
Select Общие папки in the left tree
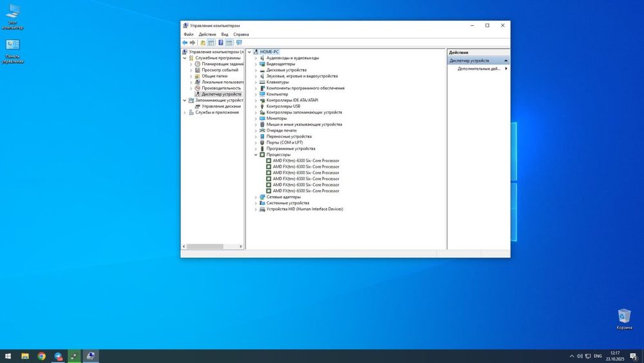pyautogui.click(x=214, y=76)
